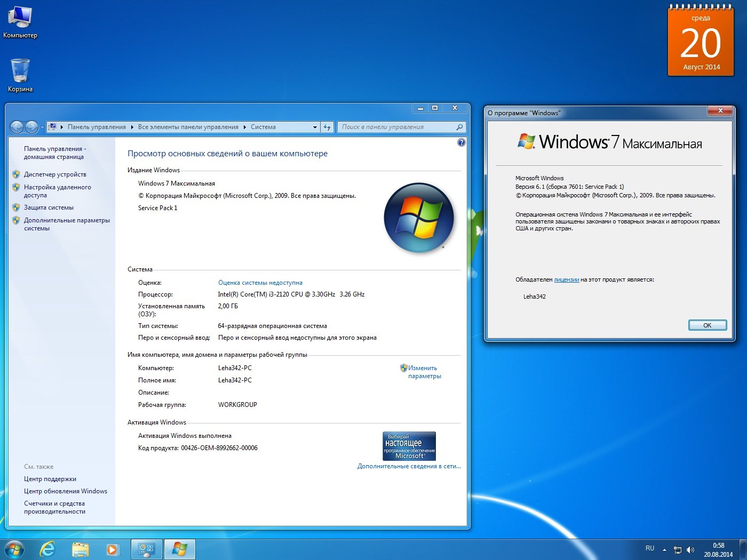This screenshot has height=560, width=747.
Task: Select product ID 00426-OEM-8992662-00006 text
Action: [219, 448]
